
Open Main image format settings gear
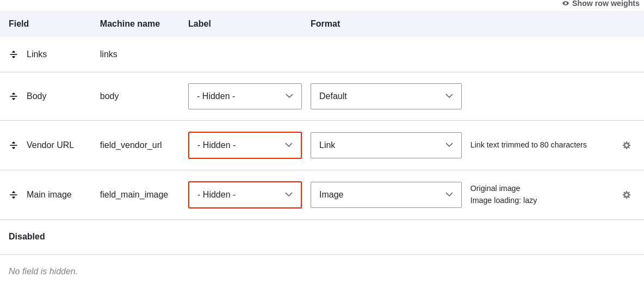[x=627, y=195]
